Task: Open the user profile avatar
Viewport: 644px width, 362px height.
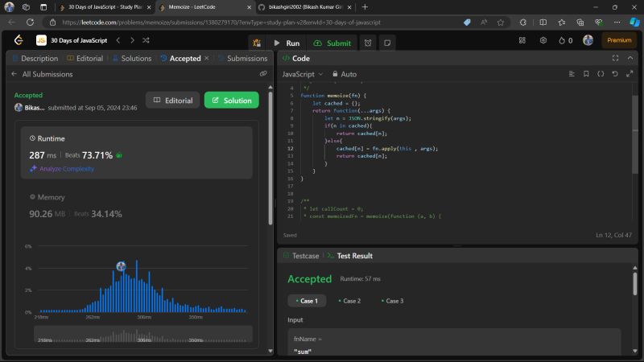Action: [x=588, y=40]
